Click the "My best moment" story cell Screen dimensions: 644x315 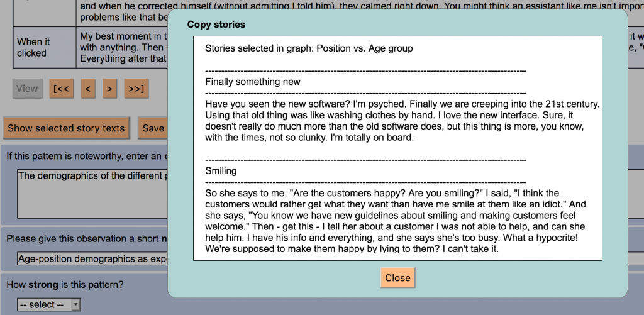pos(123,47)
